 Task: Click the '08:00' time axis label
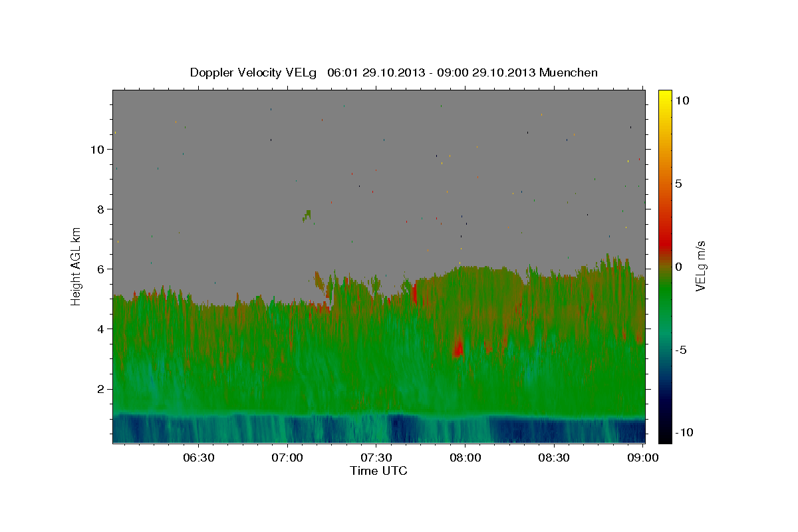coord(465,458)
